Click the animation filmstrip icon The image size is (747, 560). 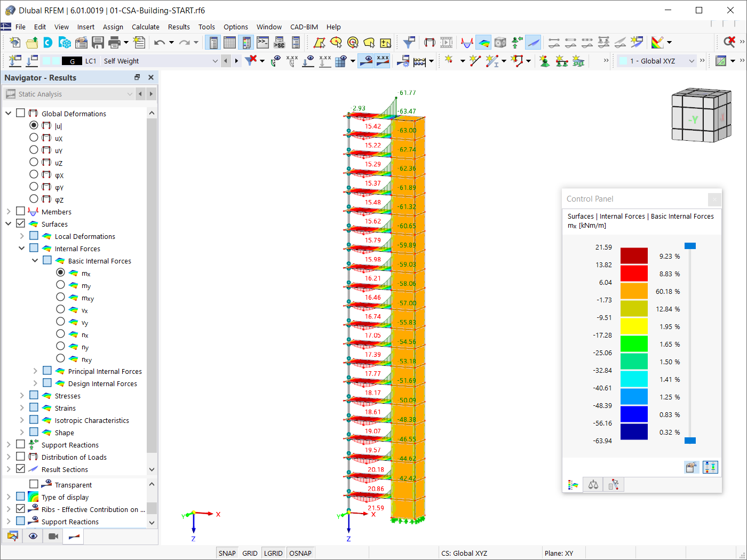click(447, 42)
